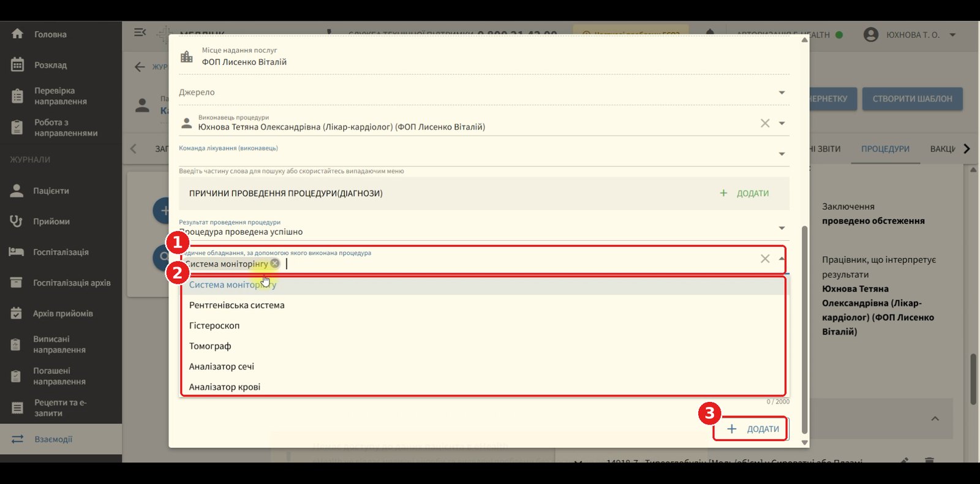Go back with the arrow icon
980x484 pixels.
point(140,67)
